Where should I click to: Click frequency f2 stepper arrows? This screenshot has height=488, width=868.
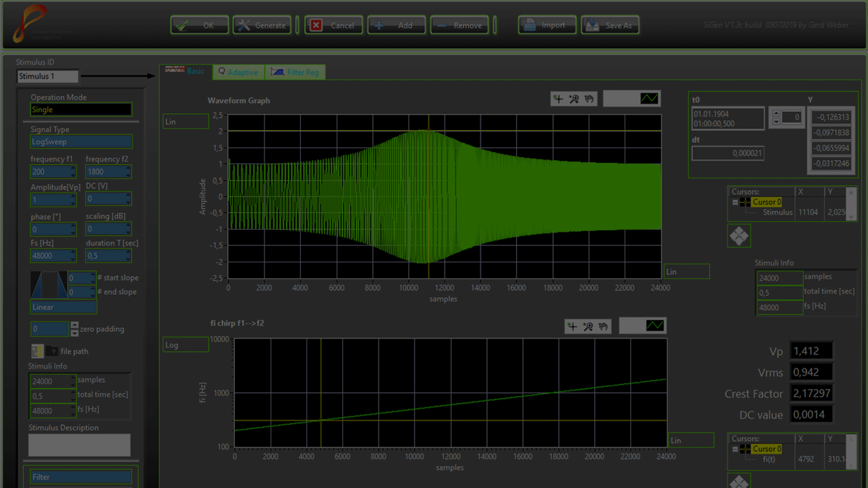[x=128, y=172]
